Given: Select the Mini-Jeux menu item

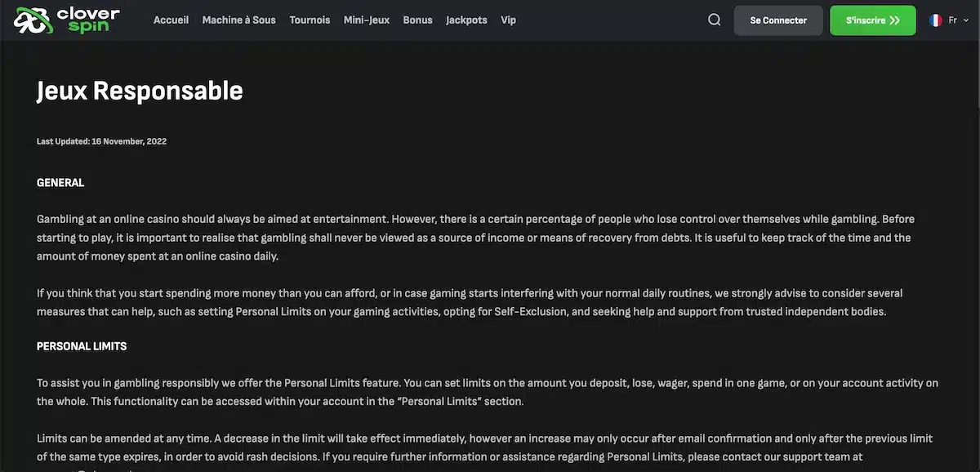Looking at the screenshot, I should pyautogui.click(x=367, y=20).
